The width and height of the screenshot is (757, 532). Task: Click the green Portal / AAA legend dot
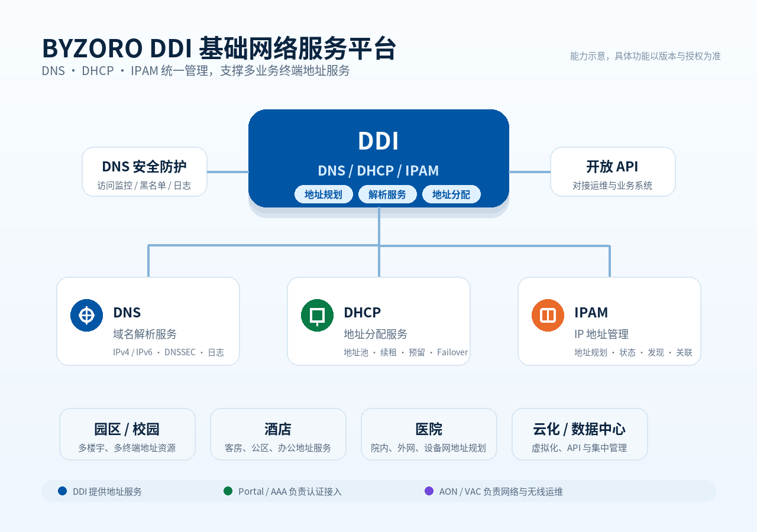click(228, 491)
